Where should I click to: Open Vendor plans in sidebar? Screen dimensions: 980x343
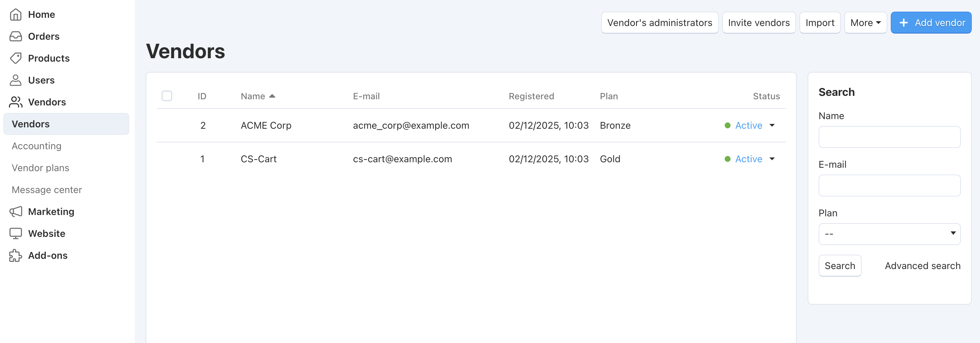[x=40, y=168]
